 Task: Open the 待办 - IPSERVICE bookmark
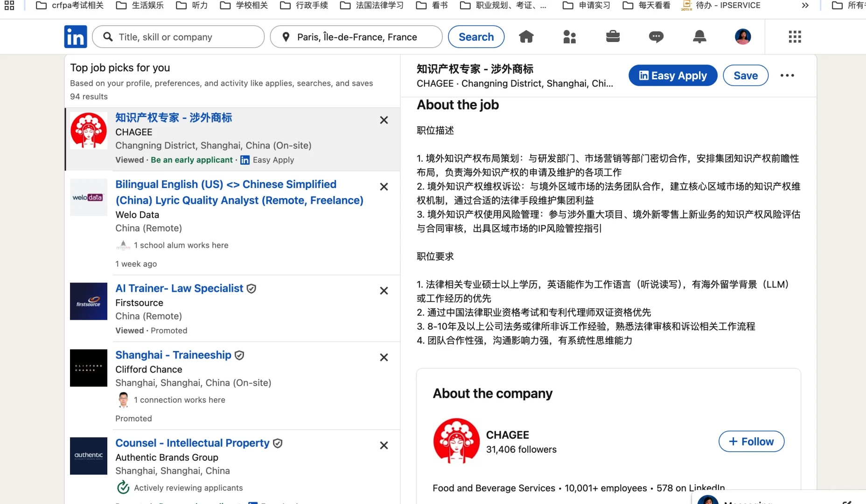tap(721, 6)
